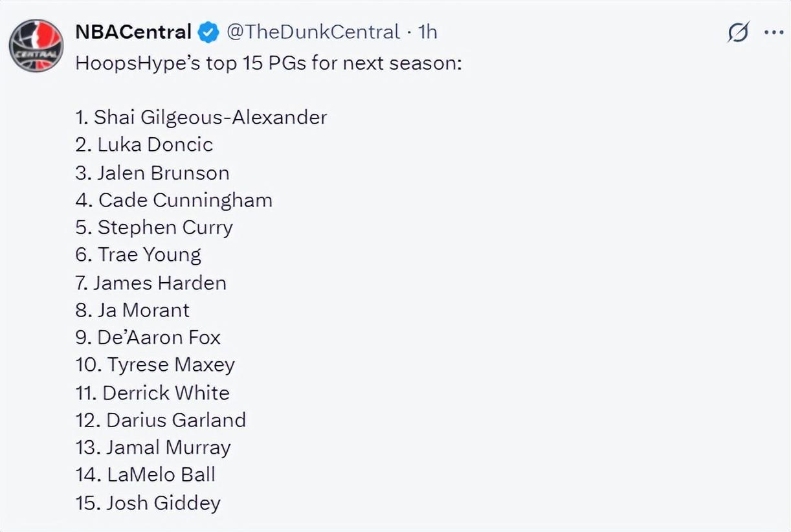Click the Trae Young list entry
Viewport: 791px width, 532px height.
pyautogui.click(x=139, y=255)
